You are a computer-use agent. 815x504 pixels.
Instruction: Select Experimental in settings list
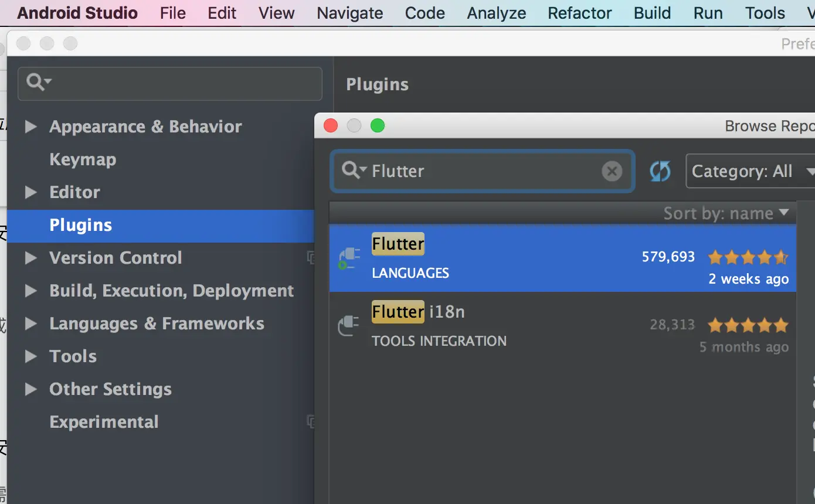tap(104, 422)
